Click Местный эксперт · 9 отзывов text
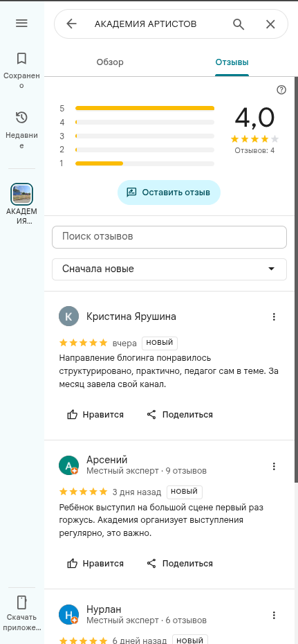The image size is (298, 644). point(147,471)
